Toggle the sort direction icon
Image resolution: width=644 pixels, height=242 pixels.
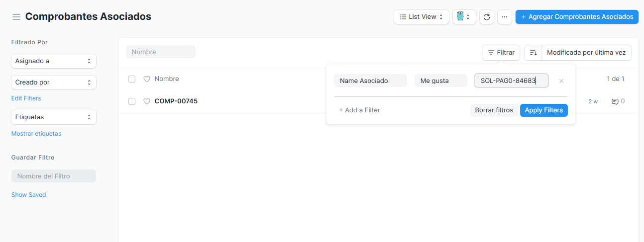tap(533, 53)
